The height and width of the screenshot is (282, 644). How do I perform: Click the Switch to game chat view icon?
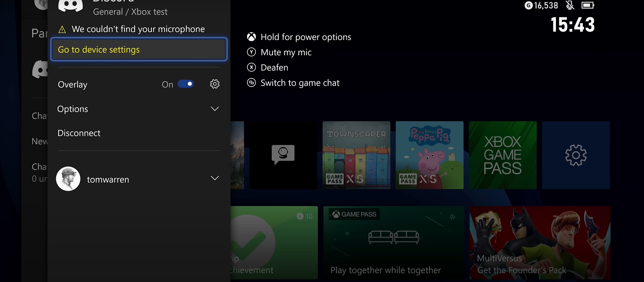[x=251, y=82]
